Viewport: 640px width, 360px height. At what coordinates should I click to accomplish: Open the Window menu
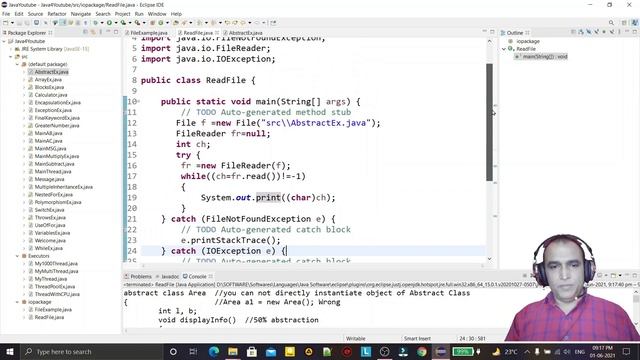[x=157, y=14]
